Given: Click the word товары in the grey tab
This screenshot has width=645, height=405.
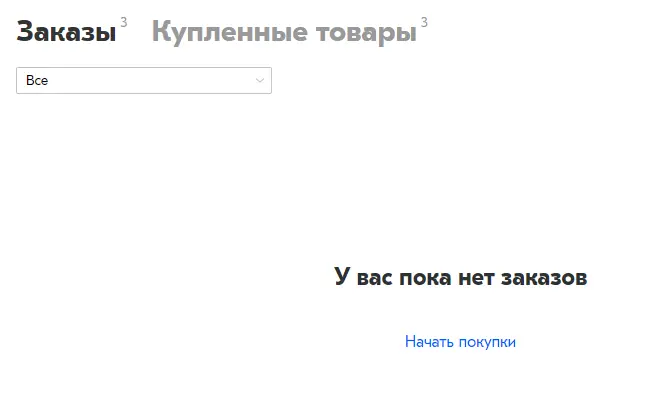Looking at the screenshot, I should [366, 34].
